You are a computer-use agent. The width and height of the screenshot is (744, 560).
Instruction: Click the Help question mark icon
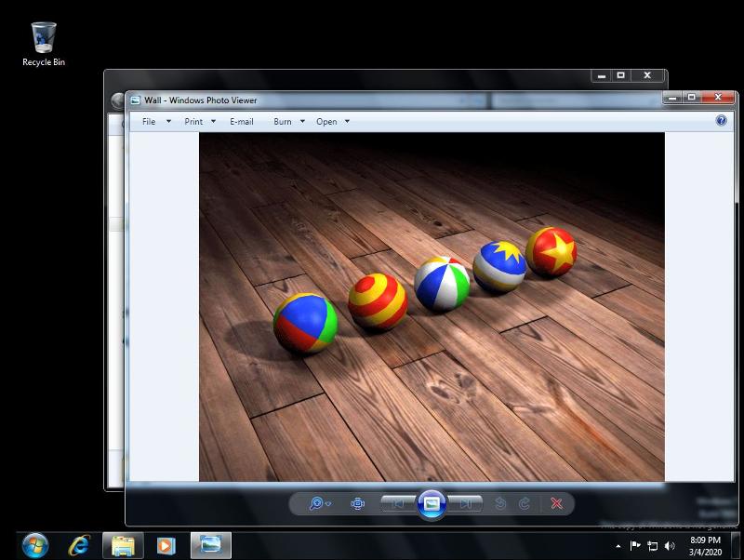click(x=721, y=121)
